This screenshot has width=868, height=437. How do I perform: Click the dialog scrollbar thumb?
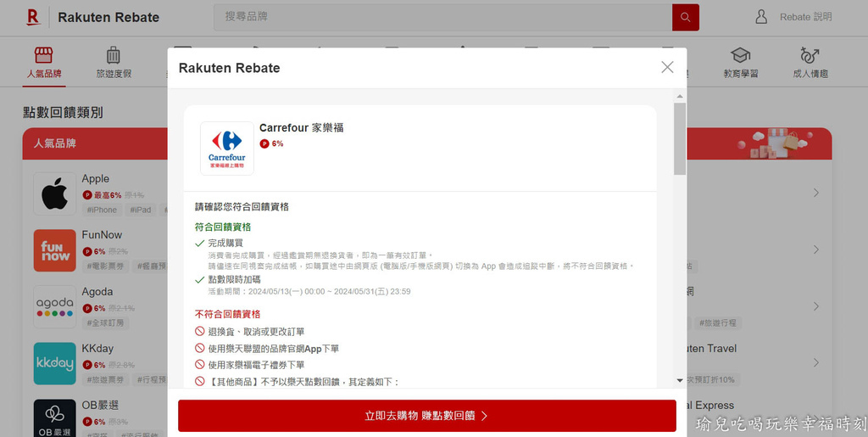pyautogui.click(x=680, y=139)
